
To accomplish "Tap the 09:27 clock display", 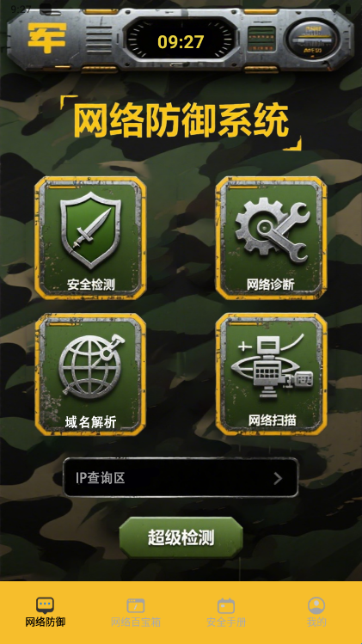I will point(181,42).
